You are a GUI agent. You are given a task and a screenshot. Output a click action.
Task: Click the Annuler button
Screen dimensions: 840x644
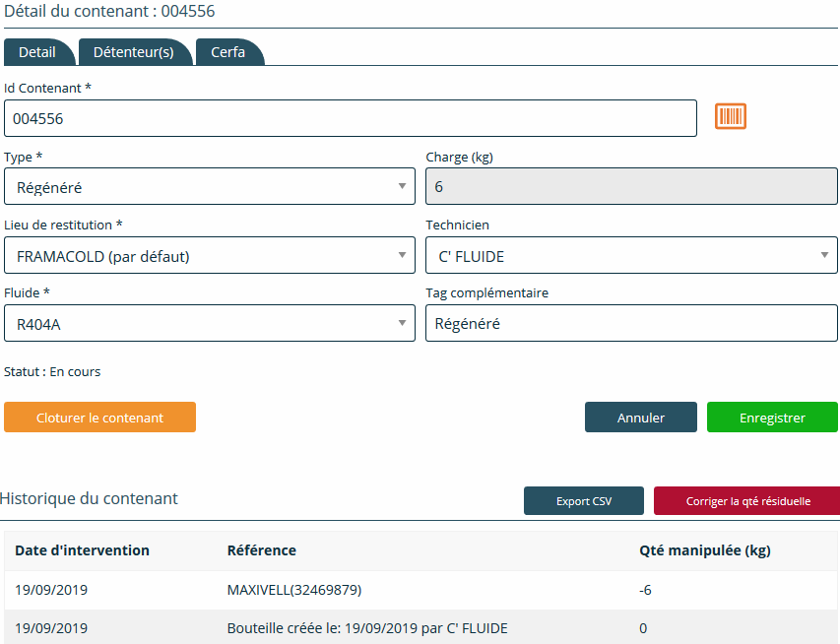click(640, 418)
